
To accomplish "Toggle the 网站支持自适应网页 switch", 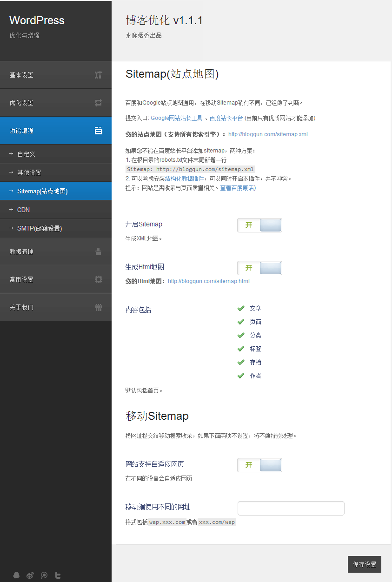I will point(259,465).
